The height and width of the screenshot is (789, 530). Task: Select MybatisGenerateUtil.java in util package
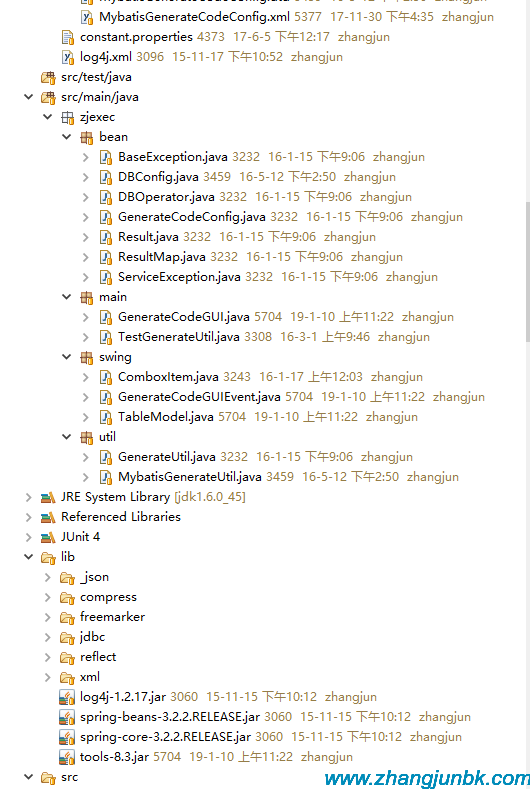[190, 477]
